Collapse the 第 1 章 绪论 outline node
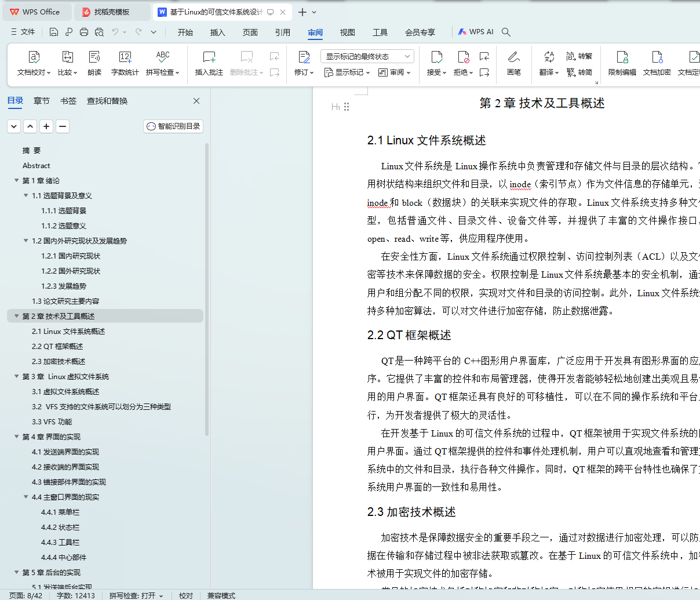 coord(17,181)
